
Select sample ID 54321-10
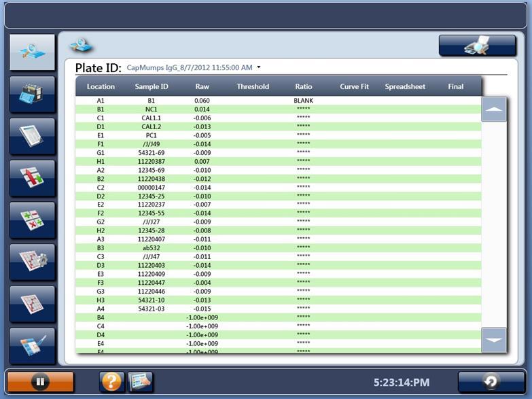152,300
